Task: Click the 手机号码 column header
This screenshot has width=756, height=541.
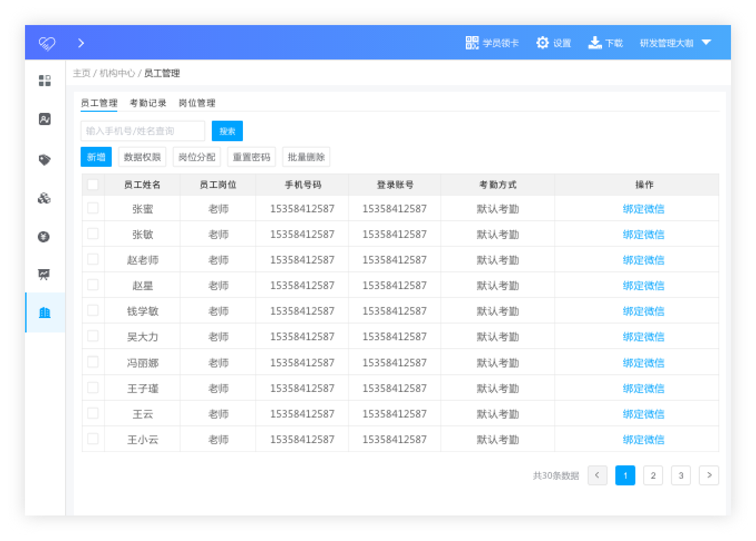Action: coord(303,185)
